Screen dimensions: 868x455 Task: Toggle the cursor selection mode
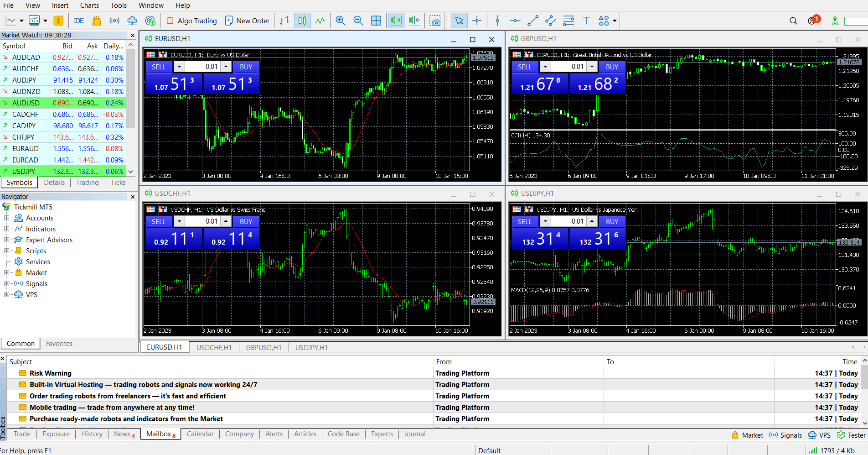(x=459, y=21)
